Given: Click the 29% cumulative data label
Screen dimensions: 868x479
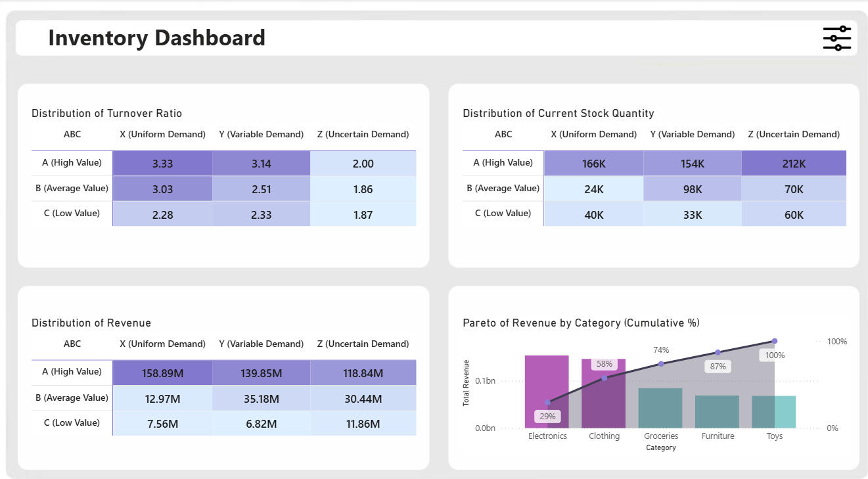Looking at the screenshot, I should [x=547, y=416].
